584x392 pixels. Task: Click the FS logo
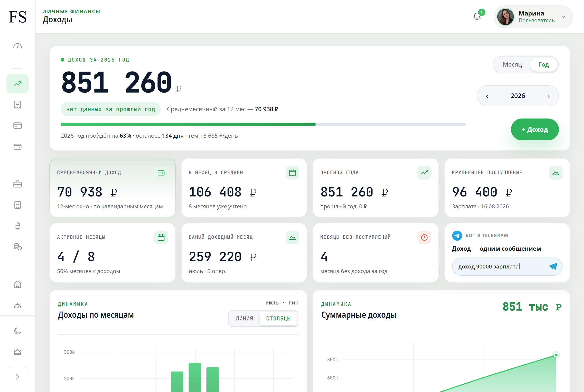click(x=18, y=17)
